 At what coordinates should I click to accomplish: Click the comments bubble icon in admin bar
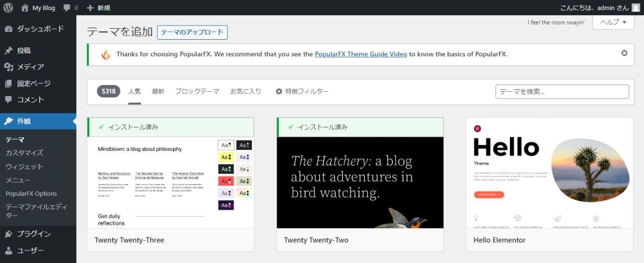[67, 8]
